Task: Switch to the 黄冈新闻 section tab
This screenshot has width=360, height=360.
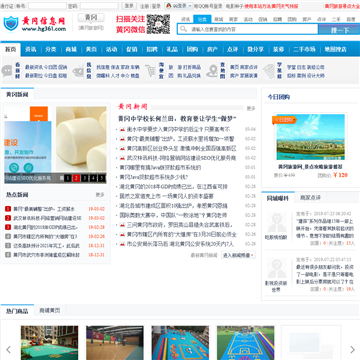Action: [17, 94]
